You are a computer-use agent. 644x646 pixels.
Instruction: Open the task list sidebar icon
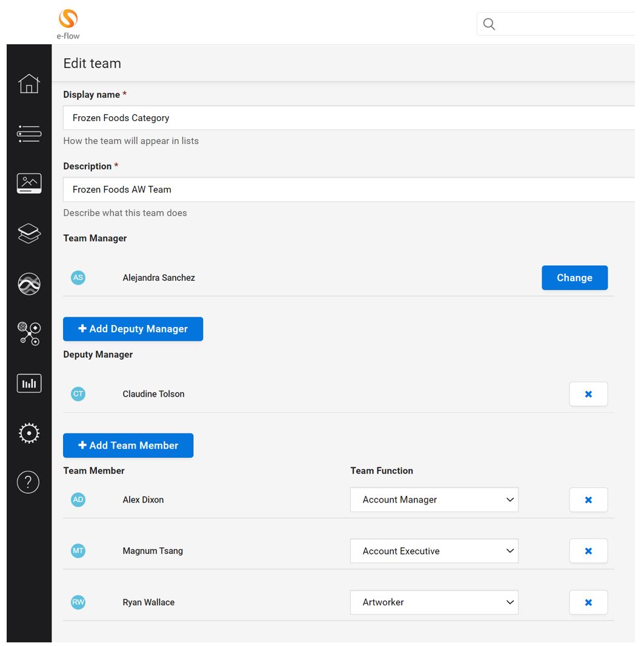pyautogui.click(x=29, y=134)
